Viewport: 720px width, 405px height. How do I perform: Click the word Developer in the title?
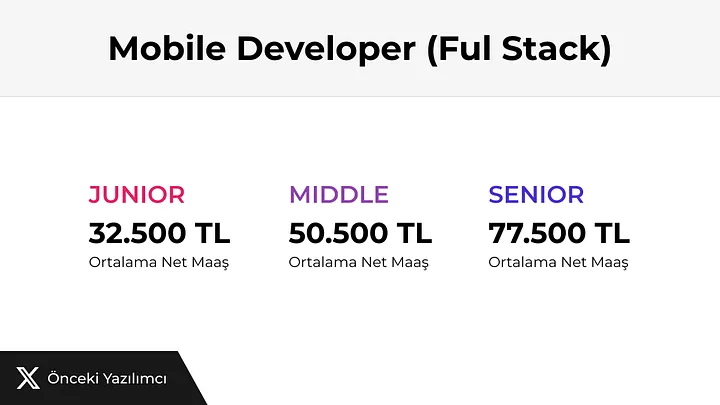click(320, 48)
